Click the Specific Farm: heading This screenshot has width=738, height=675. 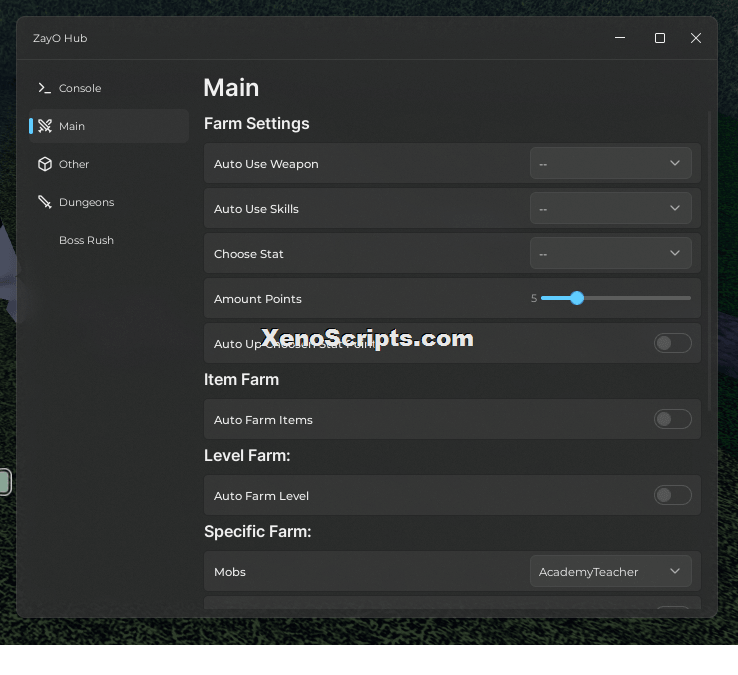coord(257,531)
